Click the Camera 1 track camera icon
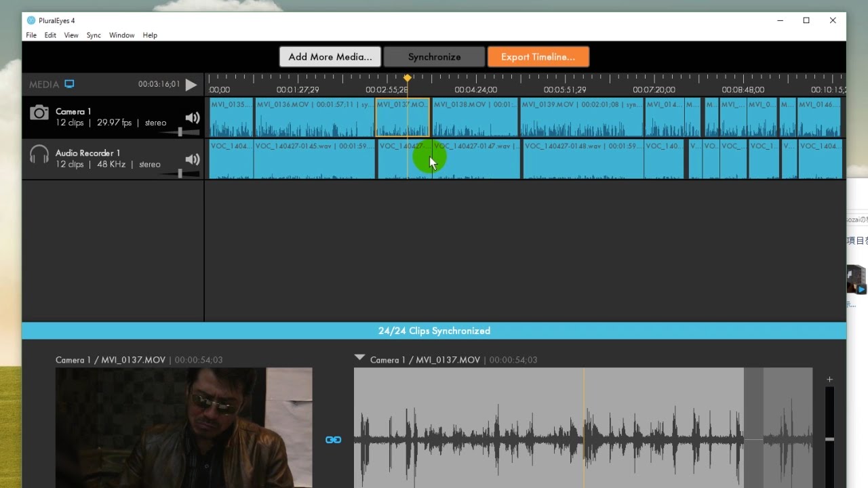Viewport: 868px width, 488px height. click(x=39, y=113)
